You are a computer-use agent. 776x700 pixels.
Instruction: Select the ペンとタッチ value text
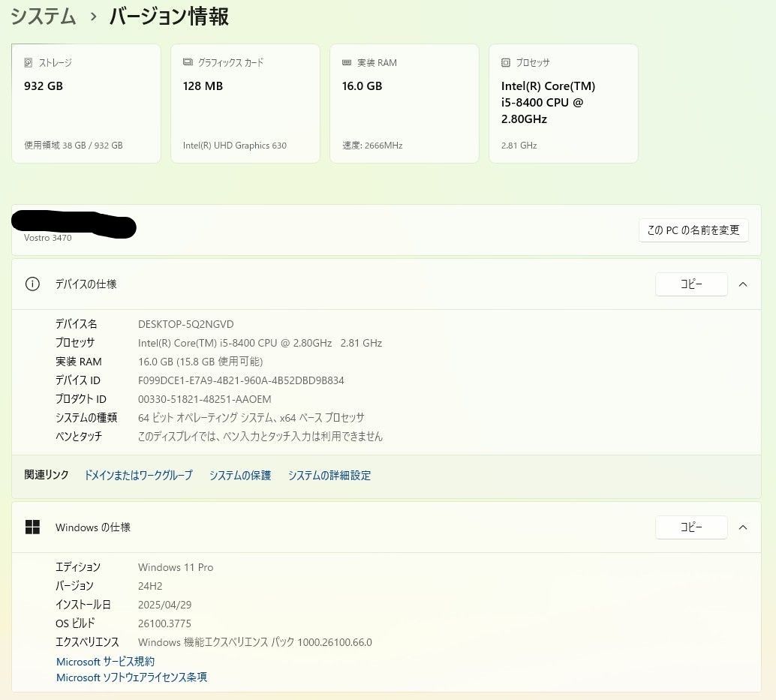point(260,437)
